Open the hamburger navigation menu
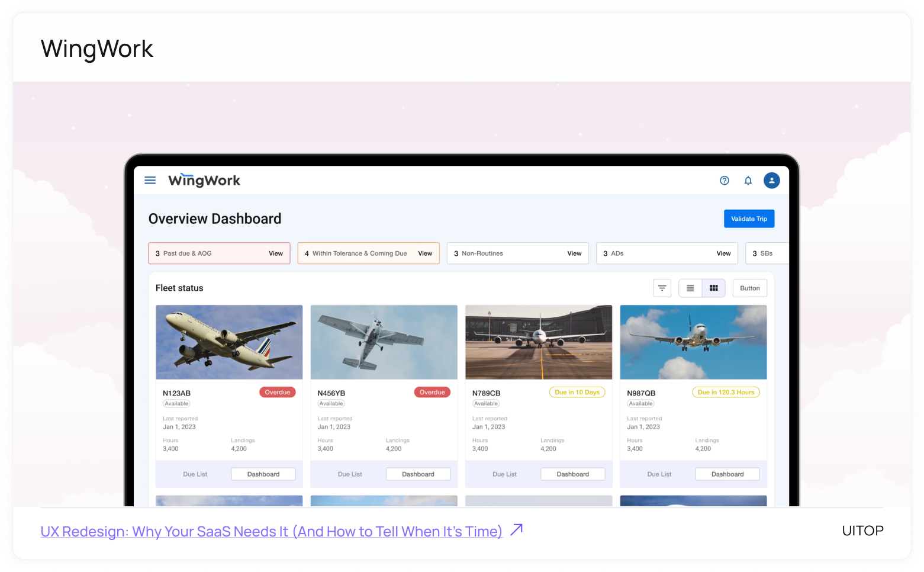 [150, 180]
